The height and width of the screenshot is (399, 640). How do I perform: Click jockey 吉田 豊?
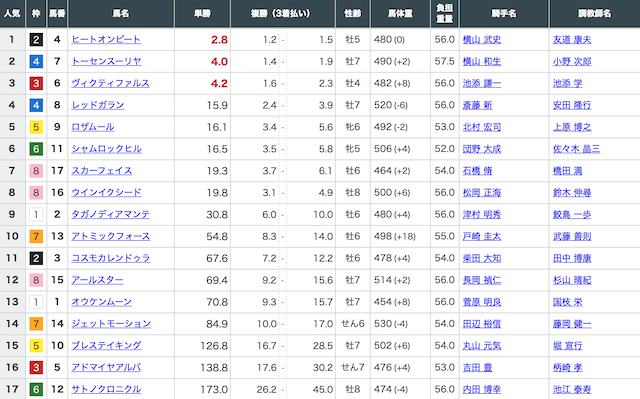(x=477, y=367)
